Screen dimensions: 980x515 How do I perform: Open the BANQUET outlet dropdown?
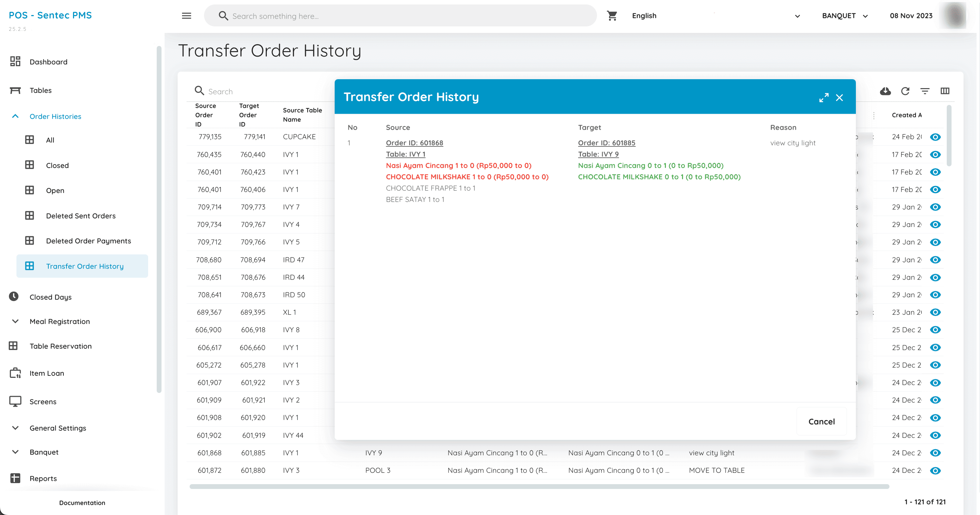[845, 15]
